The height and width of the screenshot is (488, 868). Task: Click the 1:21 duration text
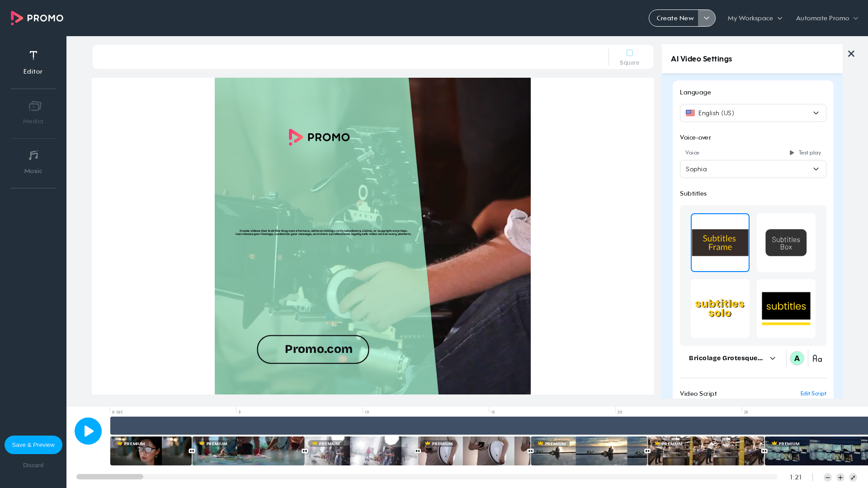tap(796, 477)
